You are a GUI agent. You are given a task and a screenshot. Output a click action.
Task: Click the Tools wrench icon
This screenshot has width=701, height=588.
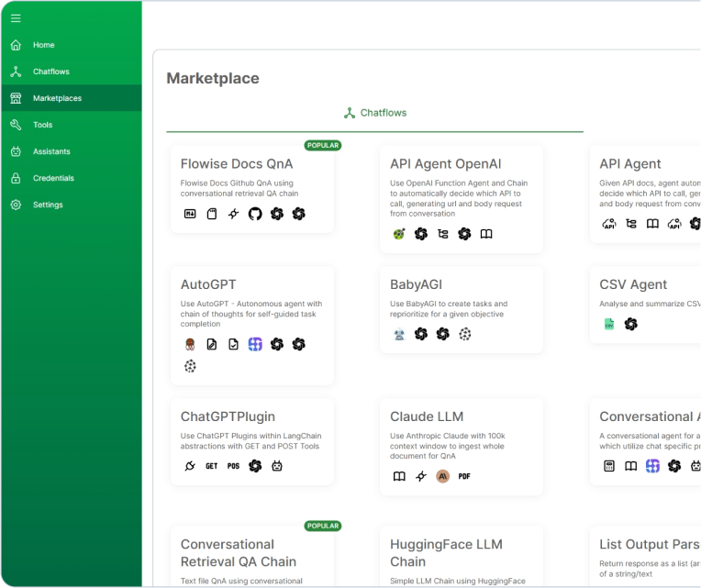16,125
